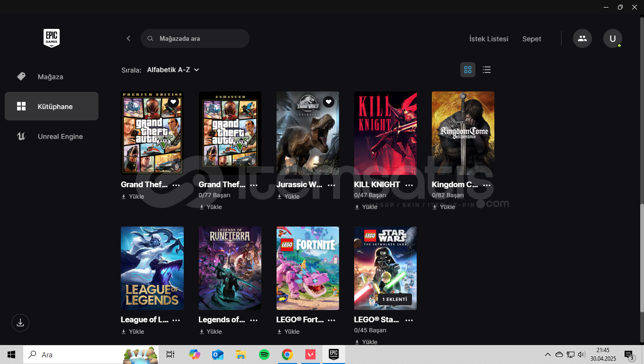
Task: Open the volume control in system tray
Action: point(582,355)
